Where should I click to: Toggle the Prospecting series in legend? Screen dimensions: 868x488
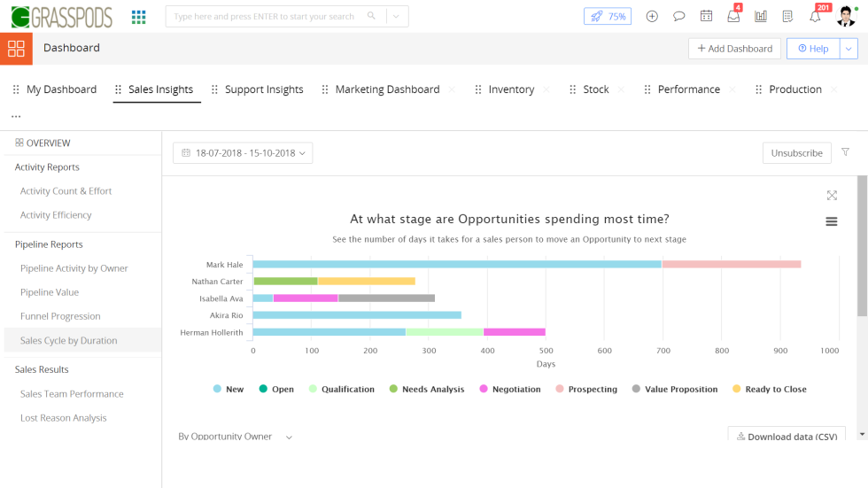pyautogui.click(x=586, y=389)
